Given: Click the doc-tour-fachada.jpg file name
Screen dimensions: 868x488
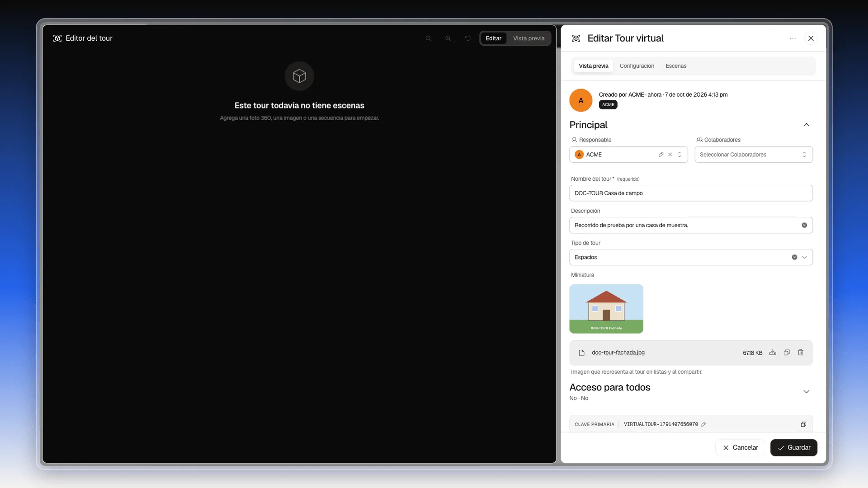Looking at the screenshot, I should pos(618,352).
